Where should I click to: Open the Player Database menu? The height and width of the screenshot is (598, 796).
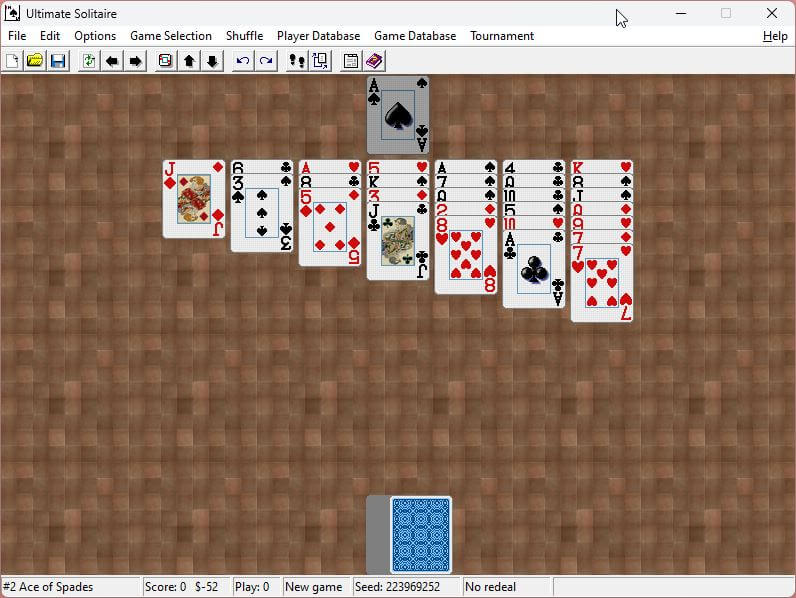(x=318, y=36)
